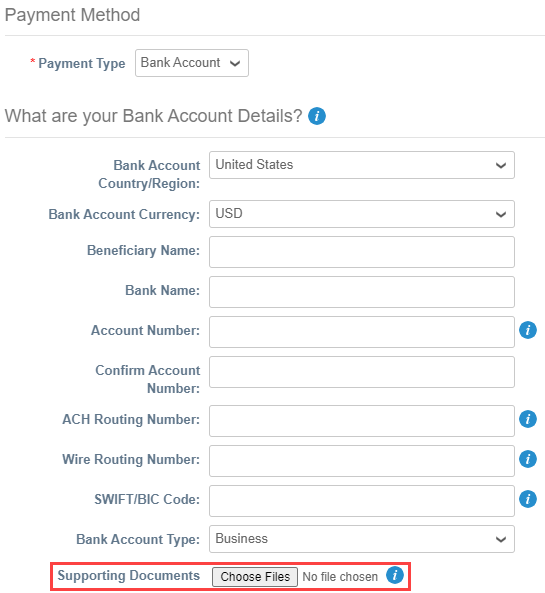
Task: Click info icon next to Wire Routing Number
Action: (528, 459)
